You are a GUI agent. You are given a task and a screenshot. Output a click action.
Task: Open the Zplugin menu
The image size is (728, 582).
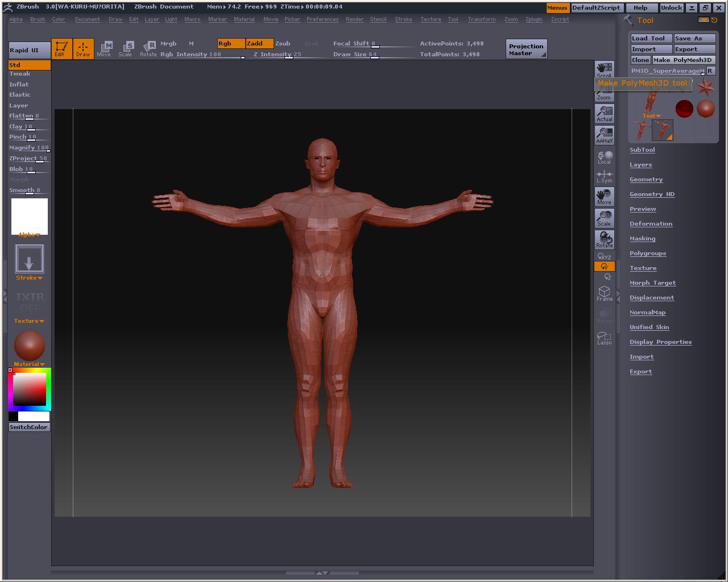534,19
